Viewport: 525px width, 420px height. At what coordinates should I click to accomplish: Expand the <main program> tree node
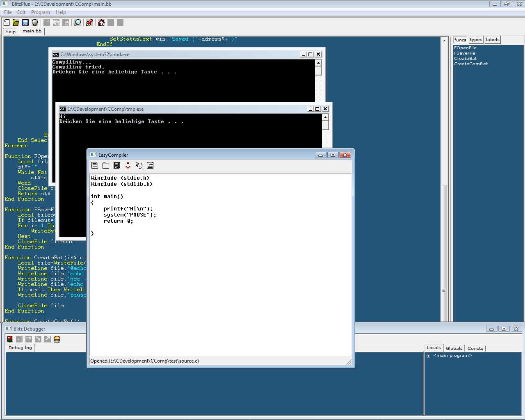pos(428,356)
